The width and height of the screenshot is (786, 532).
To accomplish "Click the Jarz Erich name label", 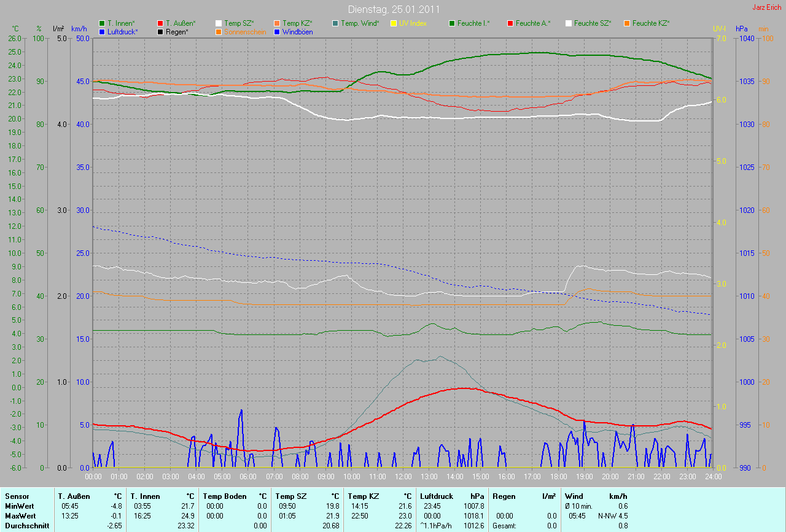I will point(766,7).
